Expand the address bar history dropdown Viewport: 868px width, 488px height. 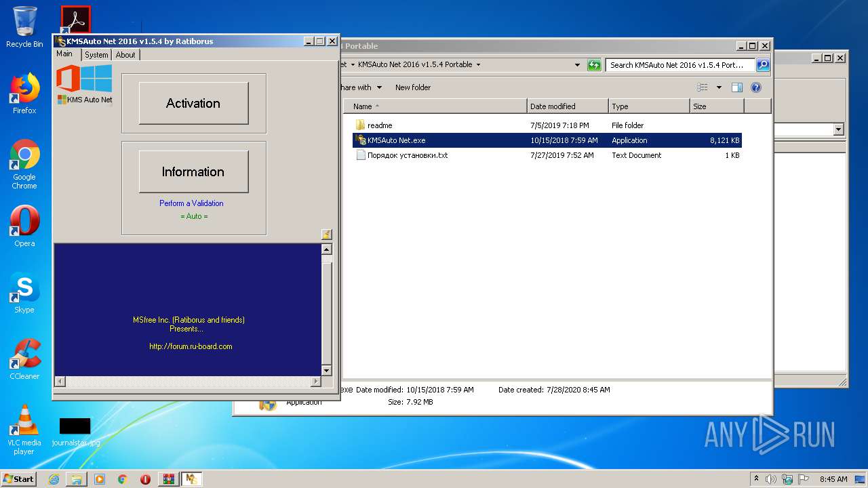click(x=578, y=65)
